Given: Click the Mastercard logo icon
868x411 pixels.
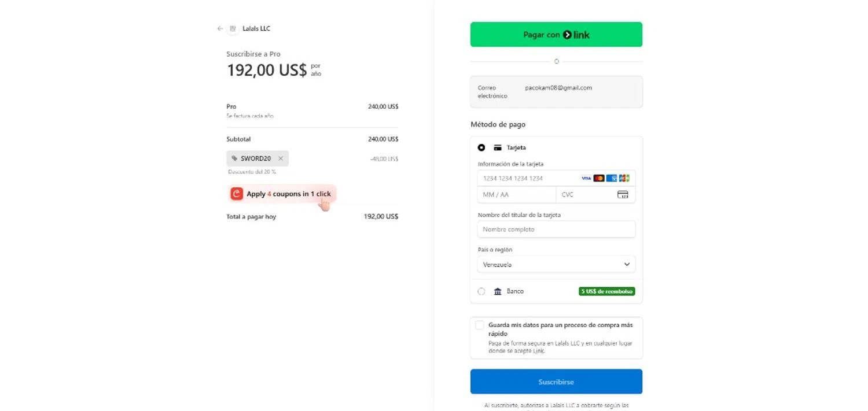Looking at the screenshot, I should point(599,178).
